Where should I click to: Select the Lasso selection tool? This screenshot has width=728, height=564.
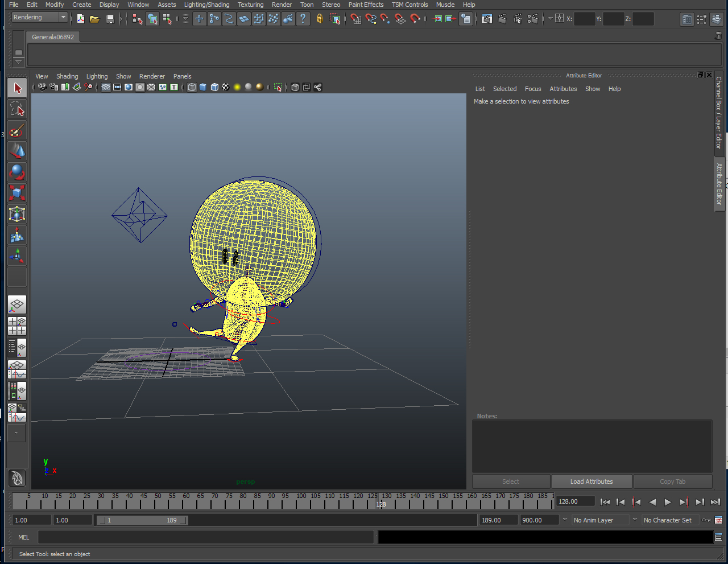[x=17, y=109]
